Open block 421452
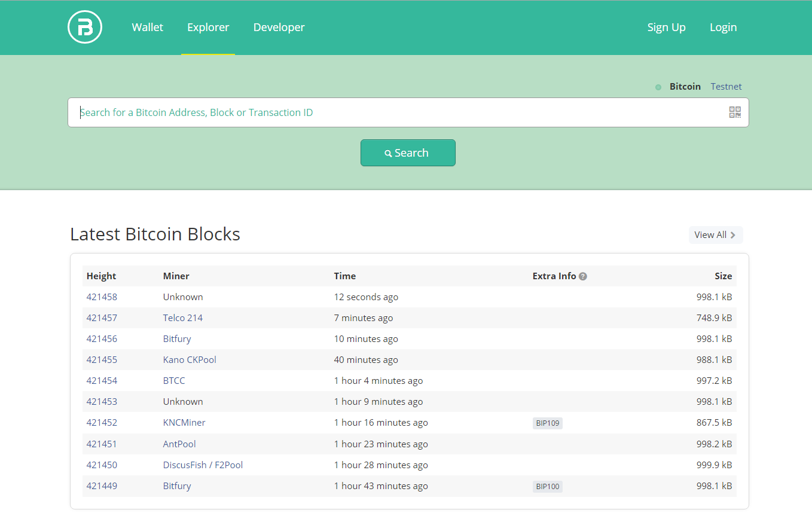812x522 pixels. (102, 423)
